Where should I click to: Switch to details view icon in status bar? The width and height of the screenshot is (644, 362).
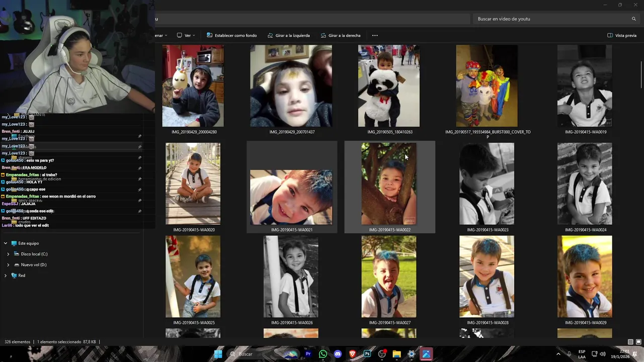[x=630, y=342]
